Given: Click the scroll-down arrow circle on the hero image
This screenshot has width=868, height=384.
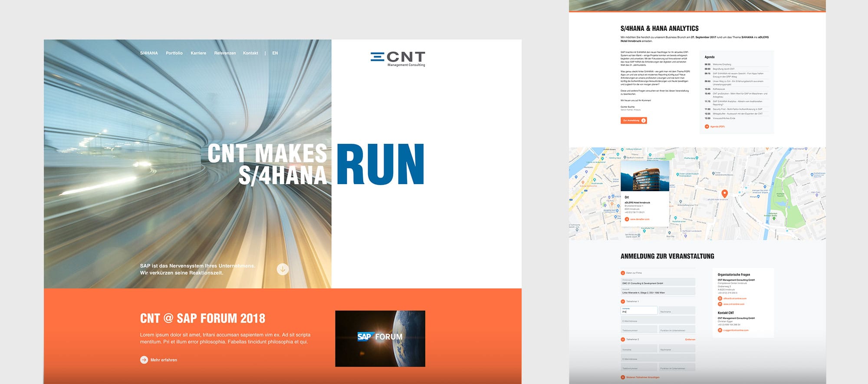Looking at the screenshot, I should (283, 269).
